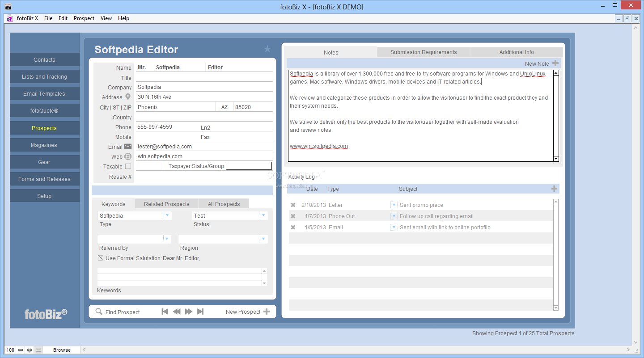Click the Find Prospect magnifier icon
Screen dimensions: 644x358
pyautogui.click(x=99, y=312)
